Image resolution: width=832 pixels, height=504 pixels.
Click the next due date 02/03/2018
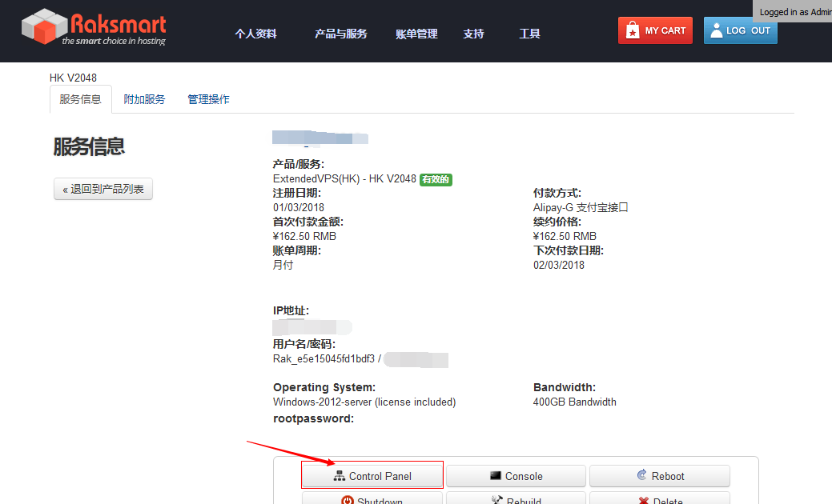click(559, 265)
